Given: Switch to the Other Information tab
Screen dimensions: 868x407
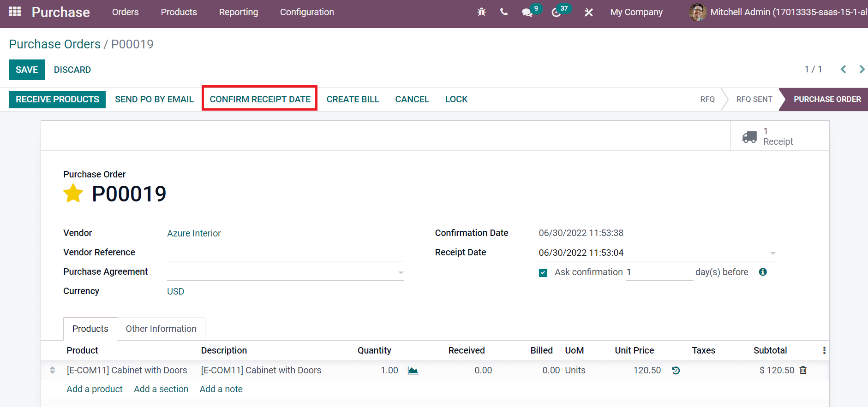Looking at the screenshot, I should (x=161, y=329).
